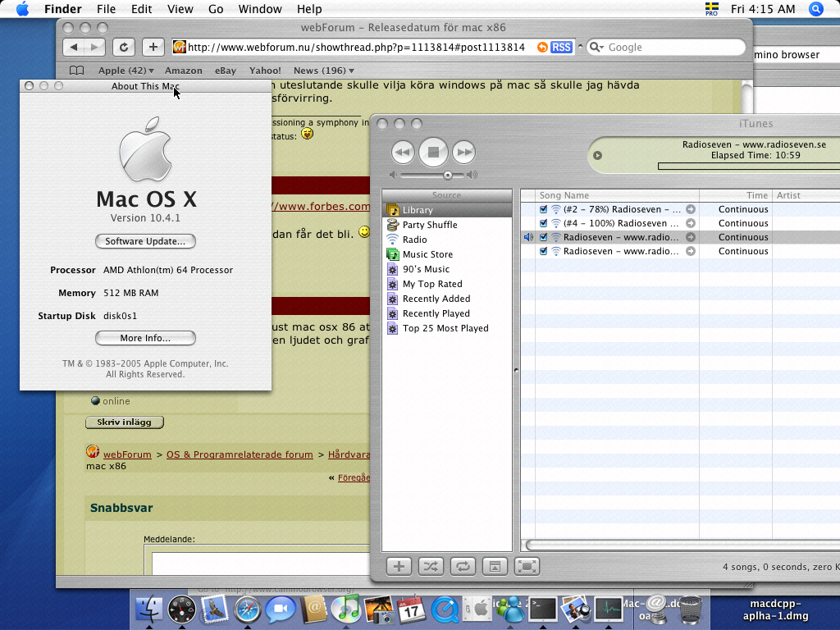Toggle repeat mode in iTunes
The image size is (840, 630).
(463, 566)
